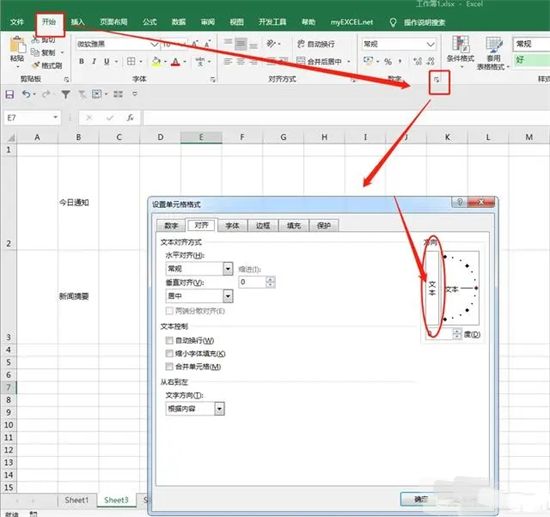550x517 pixels.
Task: Click the Decrease Decimal icon
Action: tap(431, 62)
